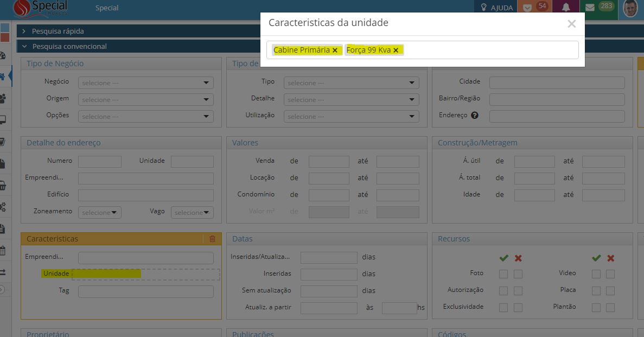The image size is (644, 337).
Task: Click the notification bell icon
Action: click(x=565, y=7)
